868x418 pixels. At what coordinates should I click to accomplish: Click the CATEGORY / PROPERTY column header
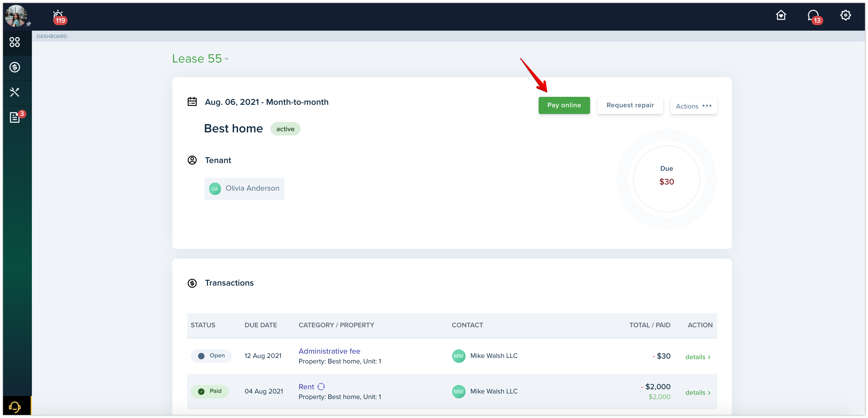pos(336,325)
